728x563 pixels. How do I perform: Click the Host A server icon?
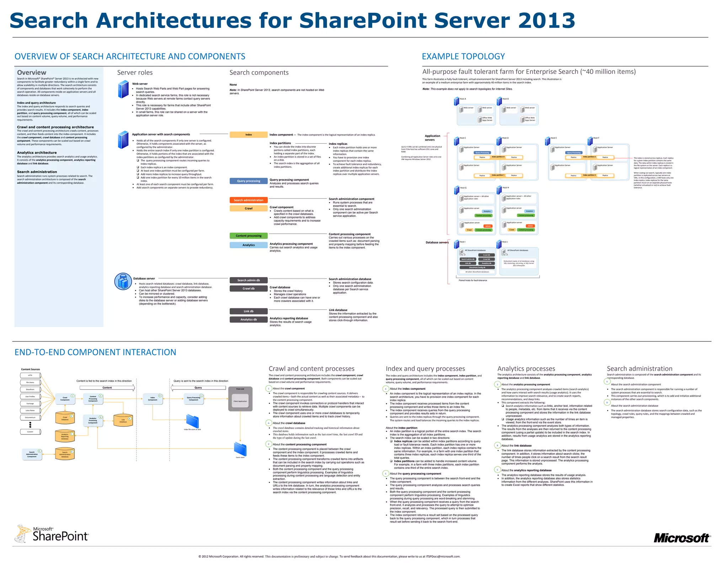(x=456, y=101)
